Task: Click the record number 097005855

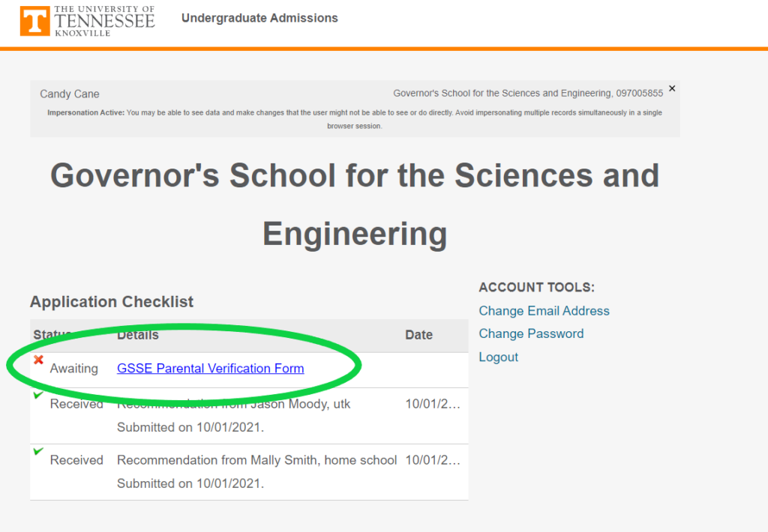Action: [x=639, y=93]
